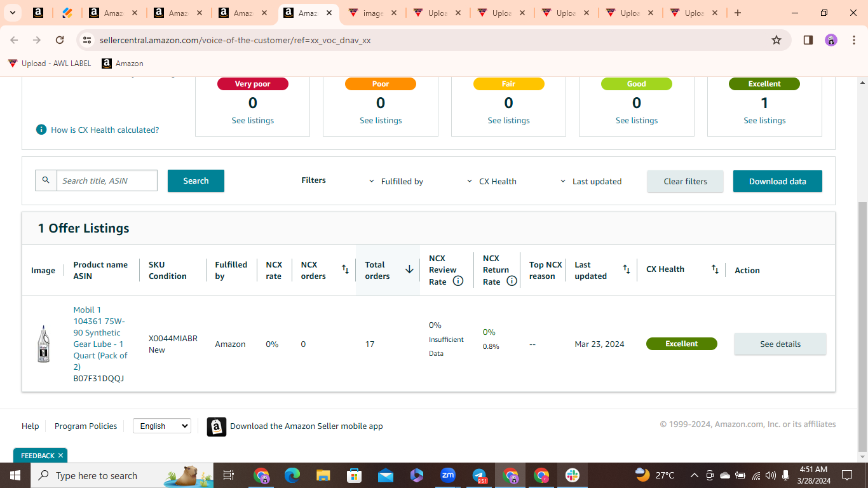This screenshot has width=868, height=488.
Task: See listings under Fair
Action: 509,120
